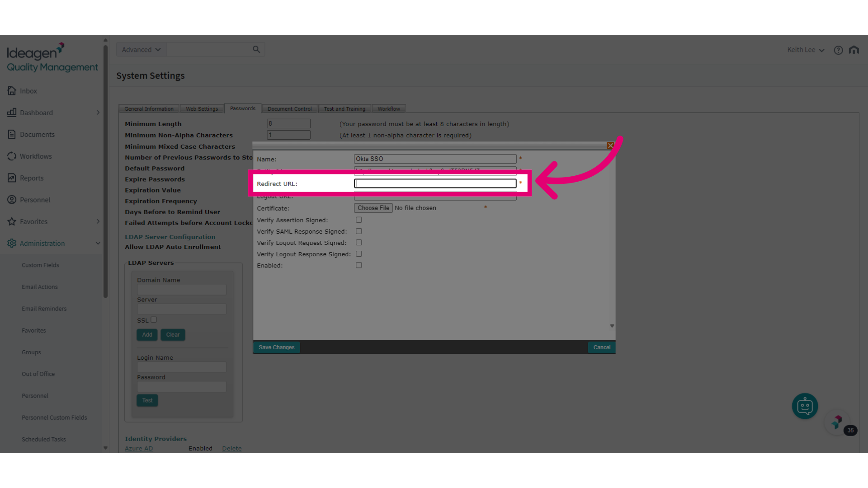
Task: Click the Favorites star icon
Action: coord(12,221)
